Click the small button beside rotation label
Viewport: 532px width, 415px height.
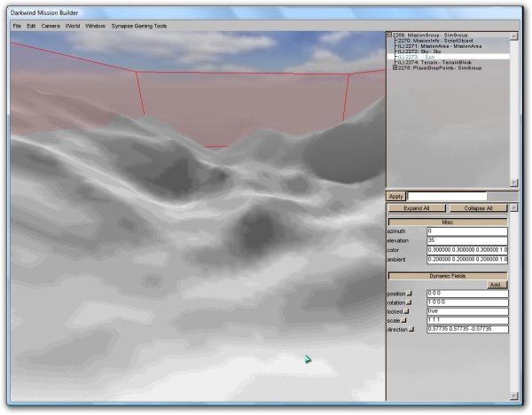pos(409,302)
